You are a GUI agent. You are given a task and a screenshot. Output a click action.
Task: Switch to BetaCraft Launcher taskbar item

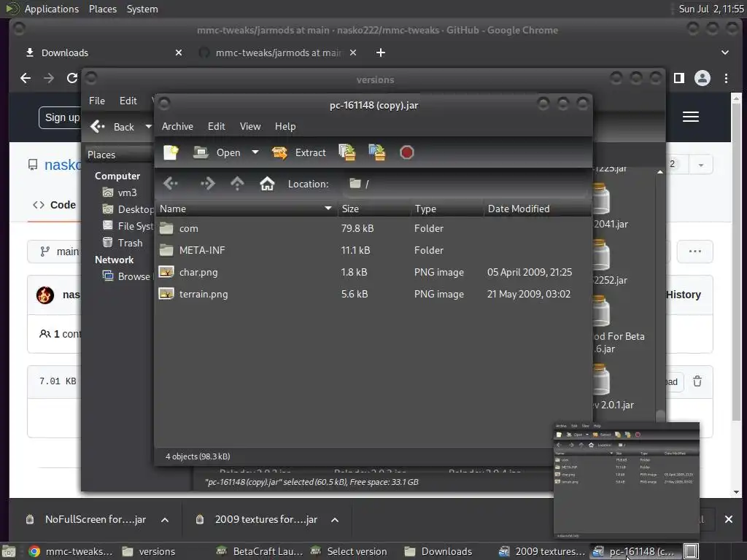[259, 551]
